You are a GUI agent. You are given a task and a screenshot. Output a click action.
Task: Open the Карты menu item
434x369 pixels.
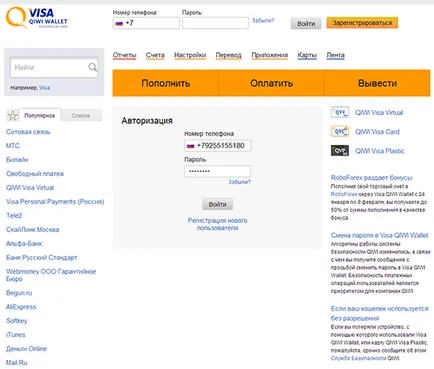pyautogui.click(x=307, y=55)
